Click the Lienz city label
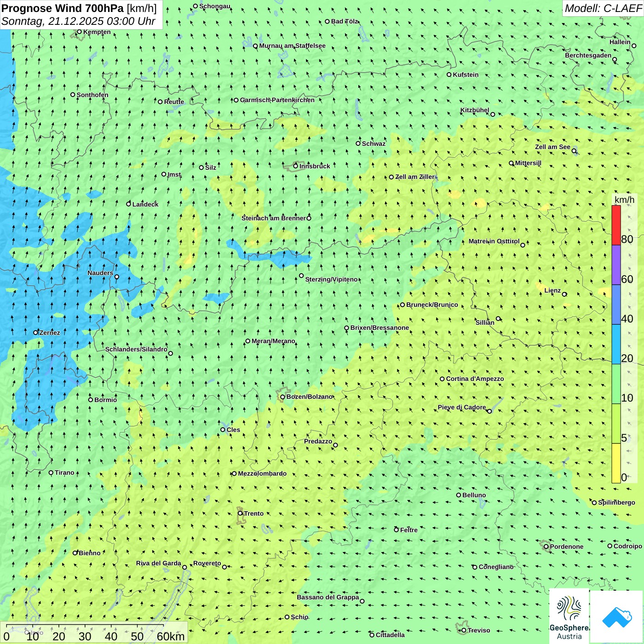Viewport: 644px width, 644px height. coord(552,290)
